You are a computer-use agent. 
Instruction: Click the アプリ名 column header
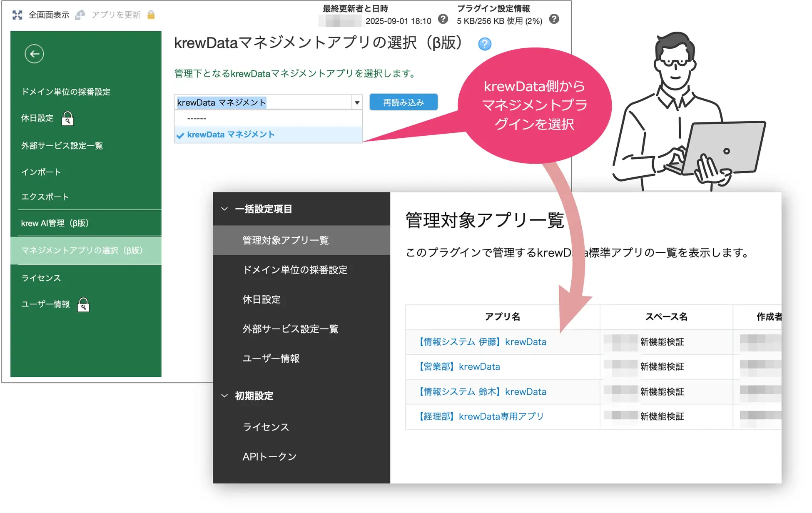pos(502,317)
